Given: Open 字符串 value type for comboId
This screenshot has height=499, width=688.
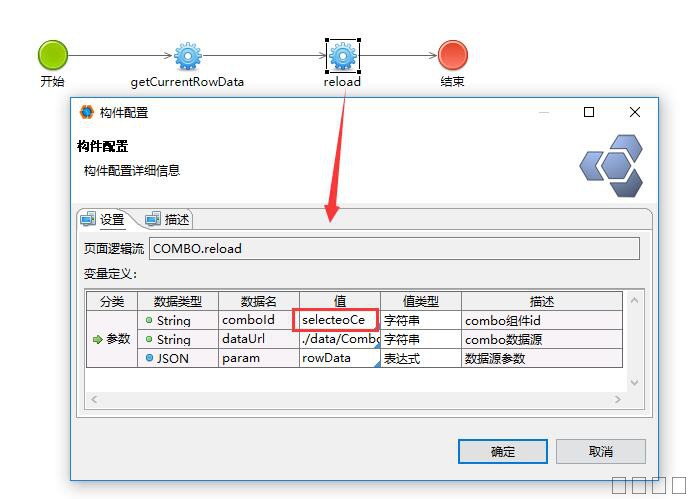Looking at the screenshot, I should pos(420,320).
